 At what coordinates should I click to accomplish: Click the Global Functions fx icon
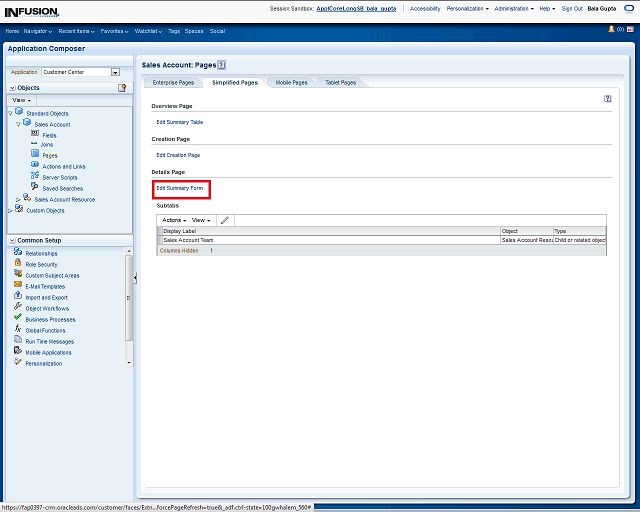point(18,330)
